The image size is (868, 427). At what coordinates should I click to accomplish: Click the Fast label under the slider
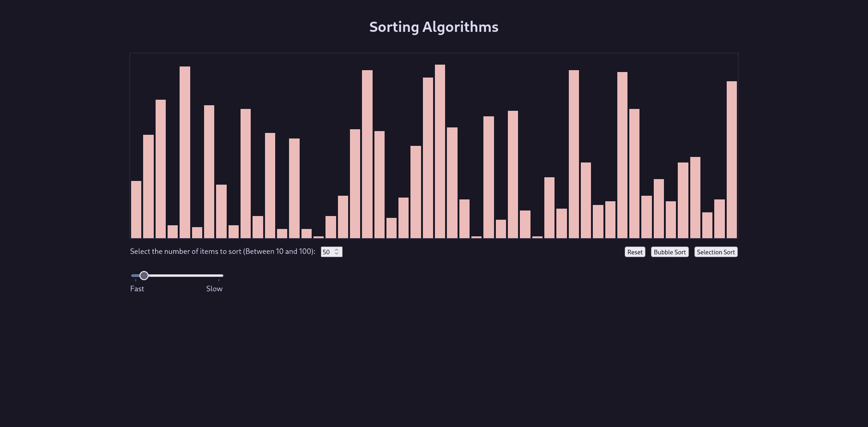pos(137,289)
